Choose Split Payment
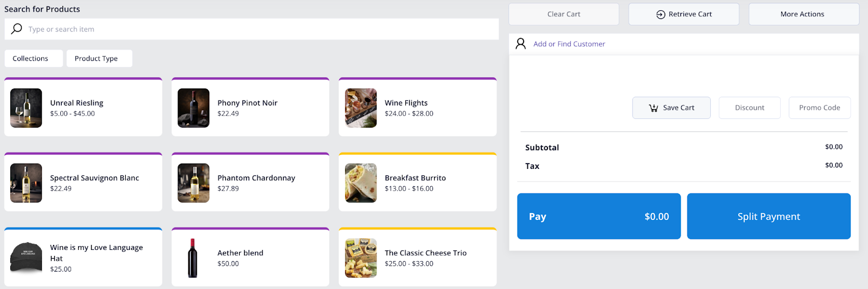The height and width of the screenshot is (289, 868). pyautogui.click(x=768, y=216)
